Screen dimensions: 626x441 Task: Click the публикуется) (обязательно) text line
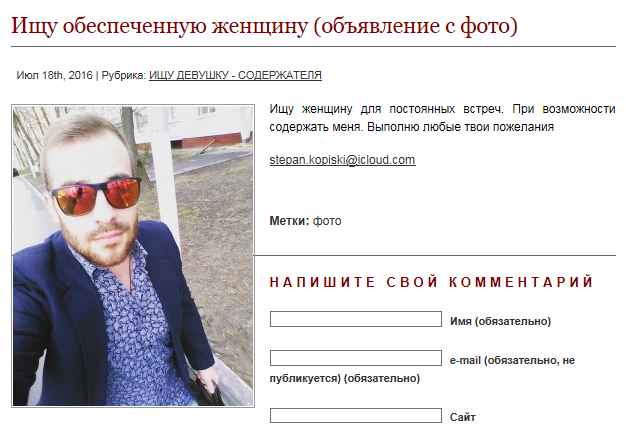click(345, 378)
